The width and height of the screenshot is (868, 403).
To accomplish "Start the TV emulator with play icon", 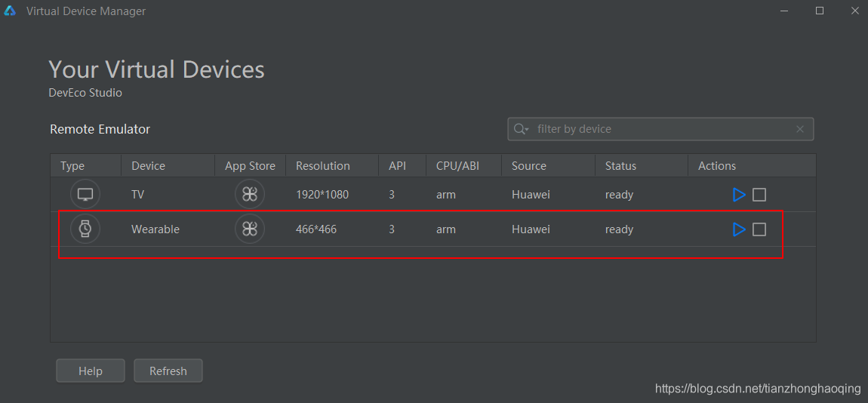I will click(x=739, y=195).
